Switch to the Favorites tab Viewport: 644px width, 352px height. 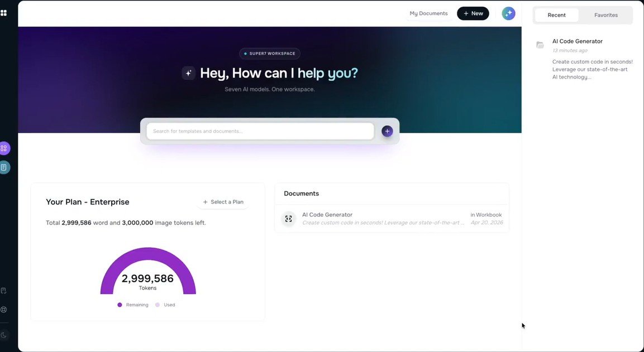[x=606, y=15]
